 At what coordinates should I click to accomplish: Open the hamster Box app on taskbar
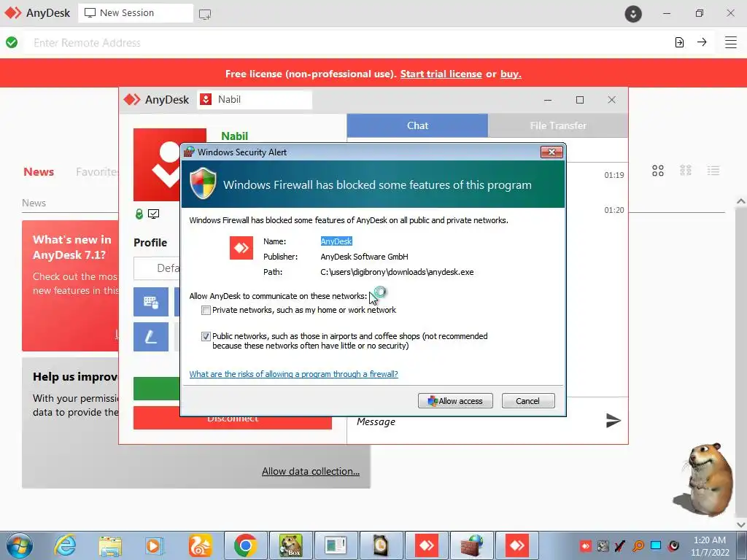coord(290,545)
